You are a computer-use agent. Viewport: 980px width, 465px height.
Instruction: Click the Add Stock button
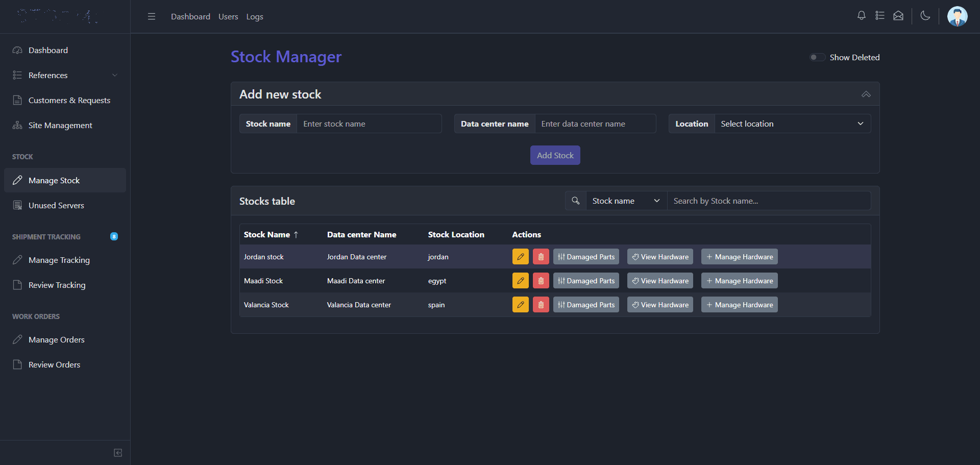[x=555, y=155]
